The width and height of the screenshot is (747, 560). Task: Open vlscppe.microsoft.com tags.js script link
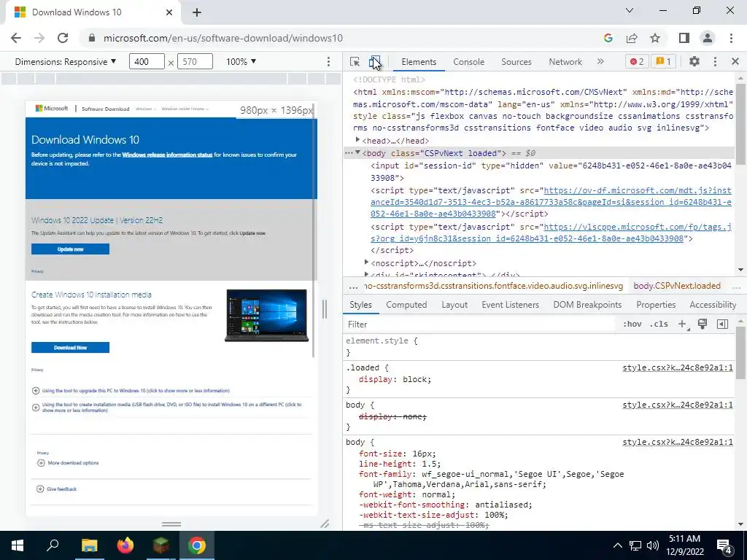click(x=551, y=233)
